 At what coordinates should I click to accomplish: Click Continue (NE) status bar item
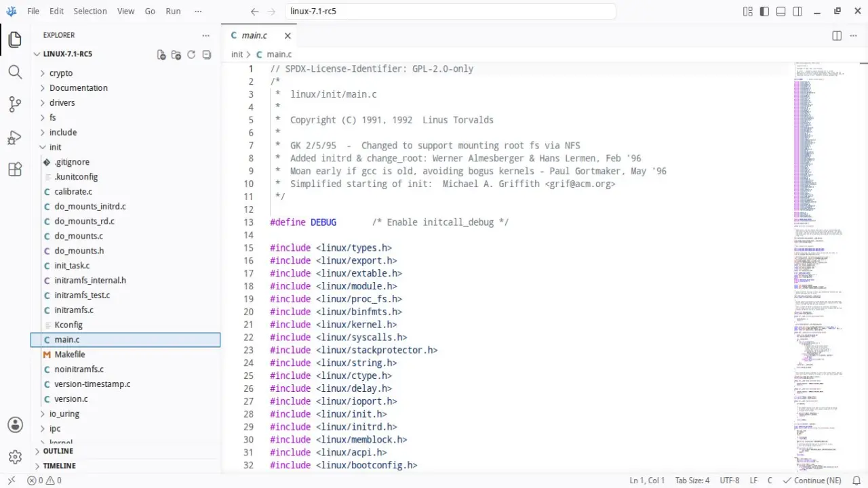coord(812,481)
